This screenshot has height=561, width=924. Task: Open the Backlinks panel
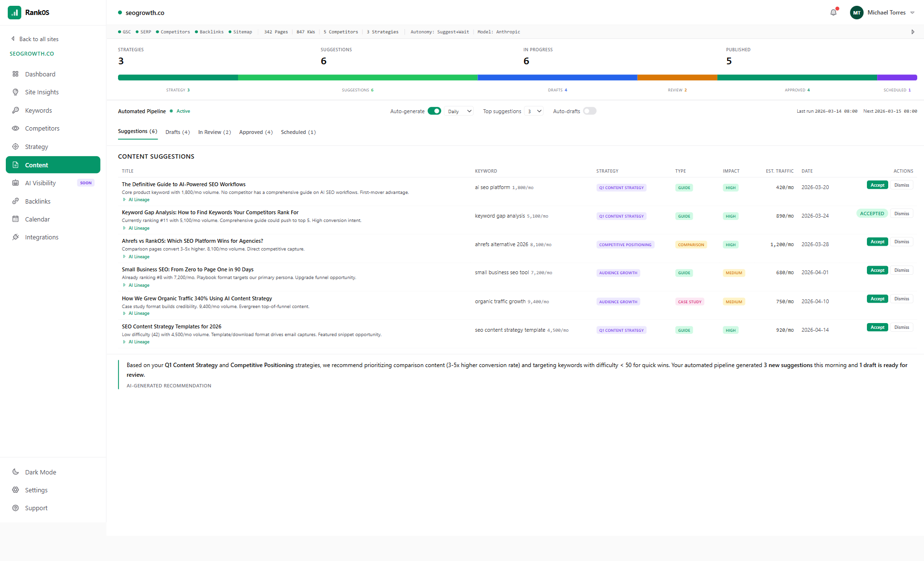[x=38, y=201]
